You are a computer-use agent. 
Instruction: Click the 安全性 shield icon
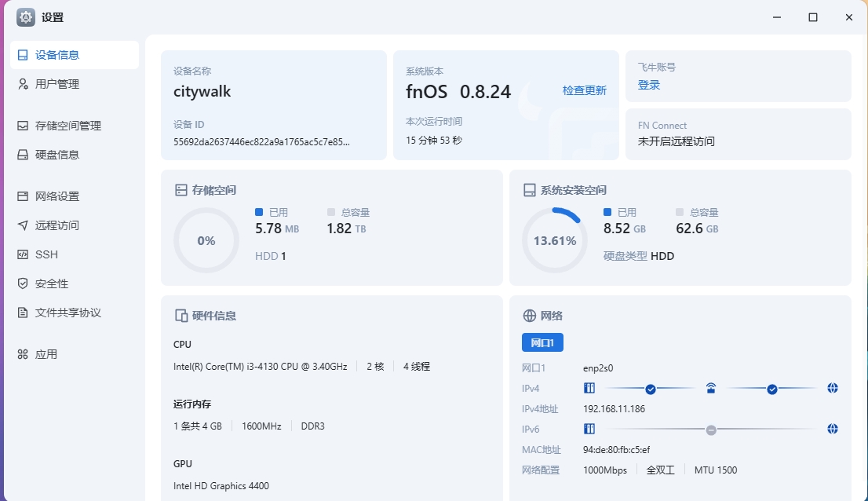click(23, 283)
